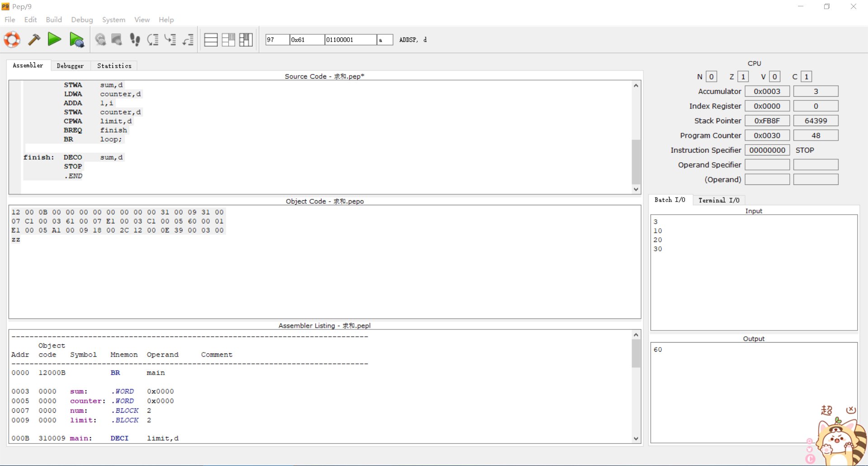Click the Stack Pointer hex value 0xFB8F
The image size is (868, 466).
tap(767, 121)
